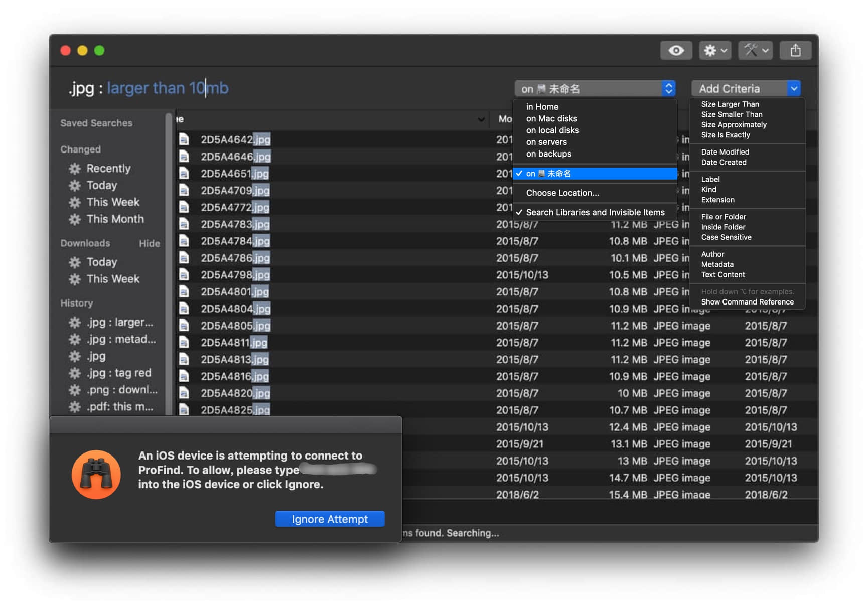Open Changed 'This Month' saved search
Viewport: 868px width, 607px height.
115,219
